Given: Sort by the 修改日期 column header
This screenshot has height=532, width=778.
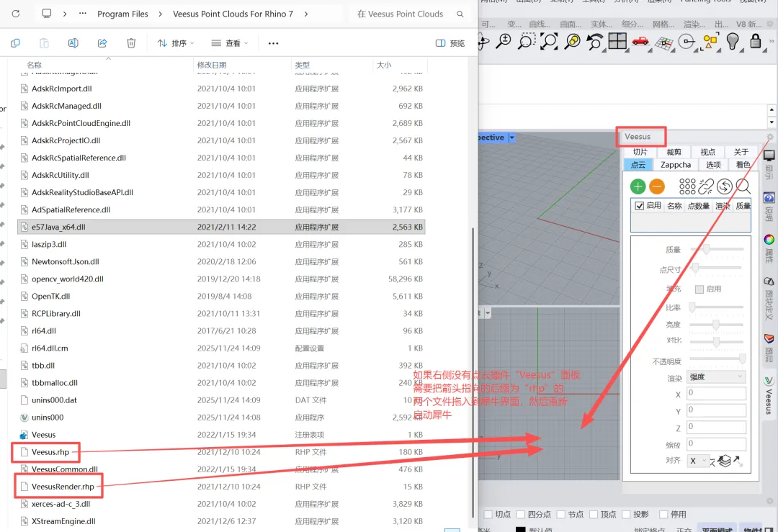Looking at the screenshot, I should (212, 65).
